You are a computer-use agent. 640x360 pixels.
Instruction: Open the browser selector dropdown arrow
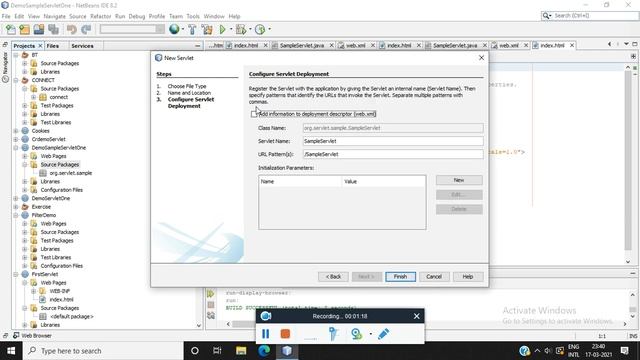coord(182,29)
